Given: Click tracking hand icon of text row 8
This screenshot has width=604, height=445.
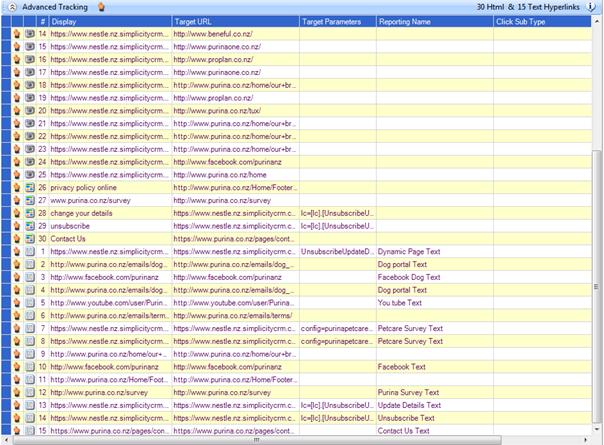Looking at the screenshot, I should click(17, 341).
